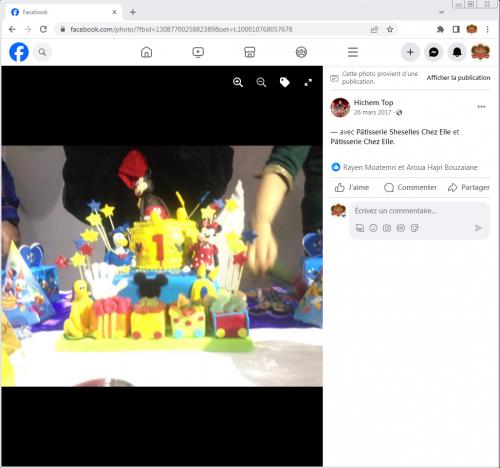500x468 pixels.
Task: Tag the photo
Action: 284,82
